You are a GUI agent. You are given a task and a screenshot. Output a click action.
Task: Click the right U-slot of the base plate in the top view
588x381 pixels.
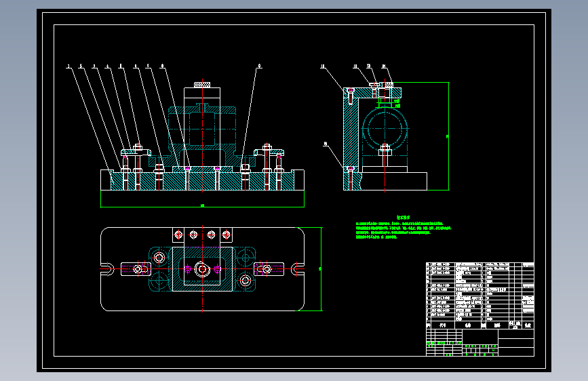[297, 269]
